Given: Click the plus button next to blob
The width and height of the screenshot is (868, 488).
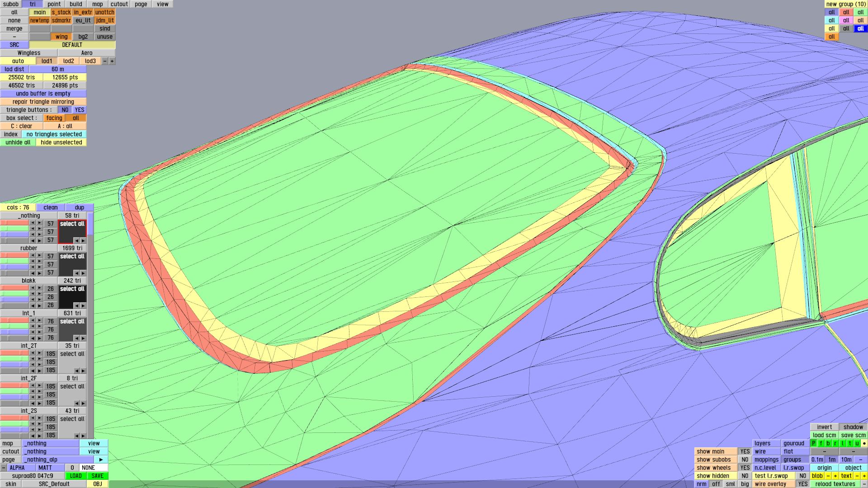Looking at the screenshot, I should [835, 476].
